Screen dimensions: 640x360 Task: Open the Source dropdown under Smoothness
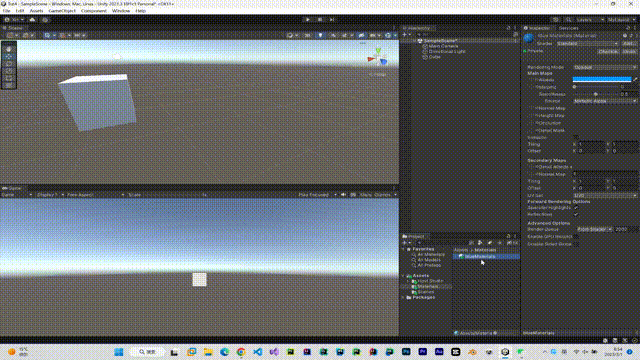click(605, 101)
